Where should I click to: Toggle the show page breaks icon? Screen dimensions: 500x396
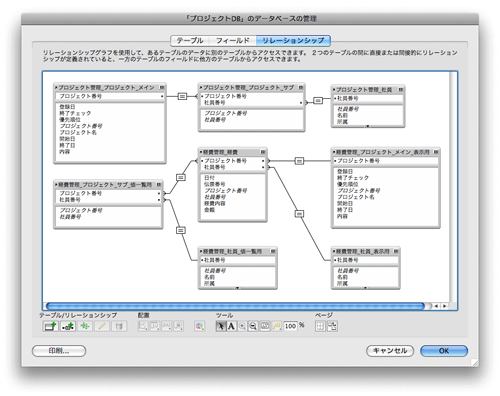(320, 326)
